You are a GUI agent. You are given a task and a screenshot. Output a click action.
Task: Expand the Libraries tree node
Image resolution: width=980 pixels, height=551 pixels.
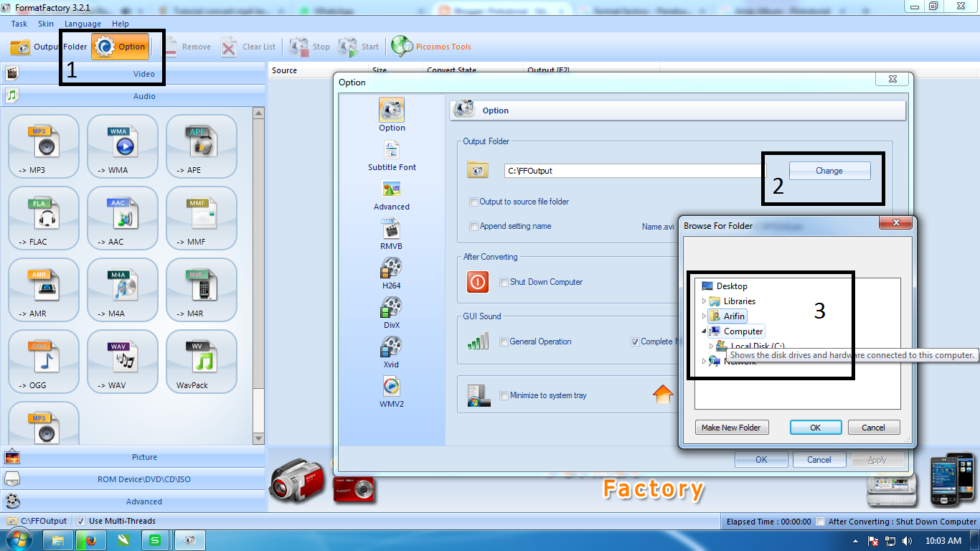[704, 301]
